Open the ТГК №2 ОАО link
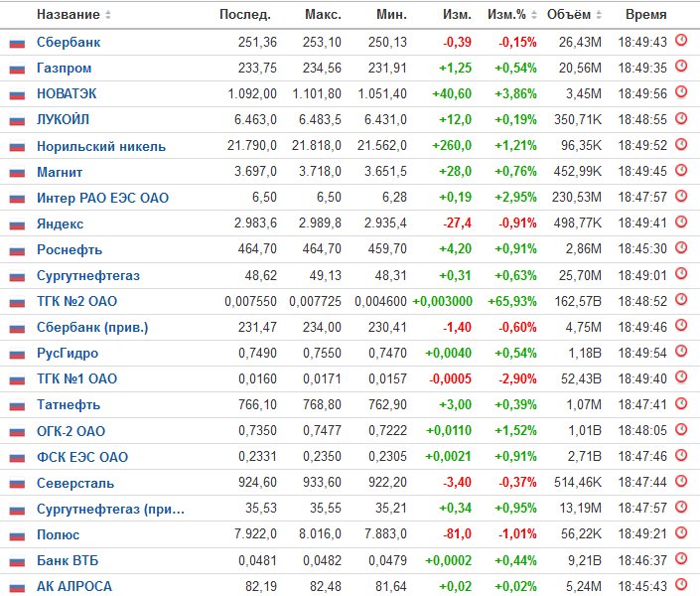This screenshot has width=700, height=596. click(76, 301)
